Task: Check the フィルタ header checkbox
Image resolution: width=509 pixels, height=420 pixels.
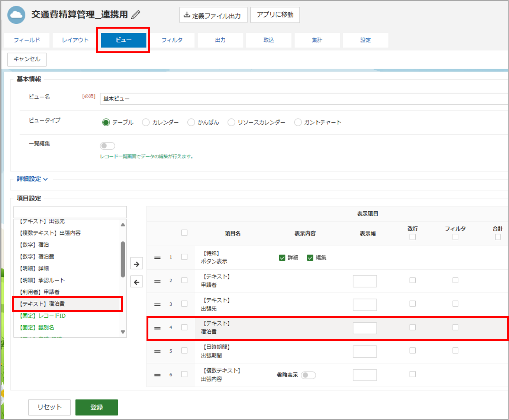Action: tap(455, 237)
